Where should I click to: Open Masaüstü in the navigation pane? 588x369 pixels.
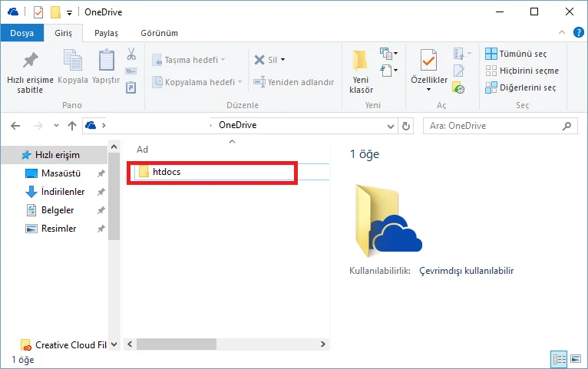click(61, 173)
